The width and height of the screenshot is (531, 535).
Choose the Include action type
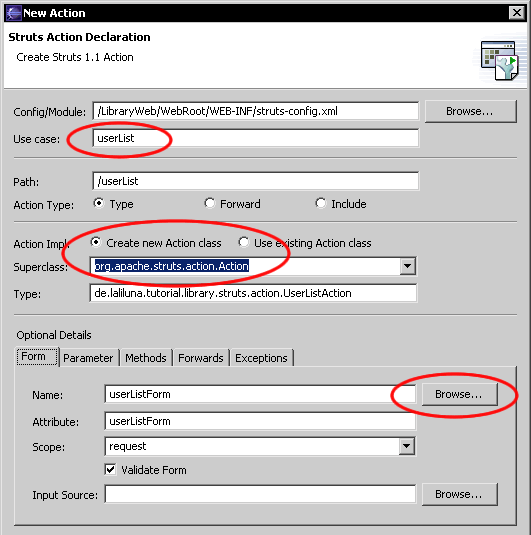[320, 203]
